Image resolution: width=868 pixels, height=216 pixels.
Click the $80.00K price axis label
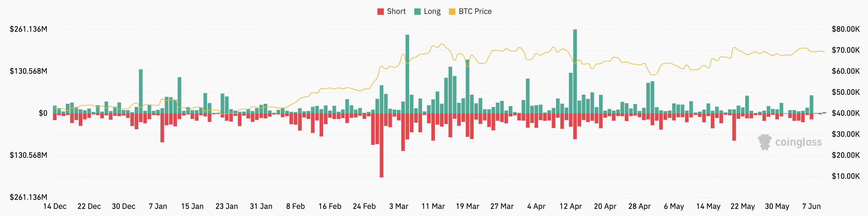click(x=845, y=29)
